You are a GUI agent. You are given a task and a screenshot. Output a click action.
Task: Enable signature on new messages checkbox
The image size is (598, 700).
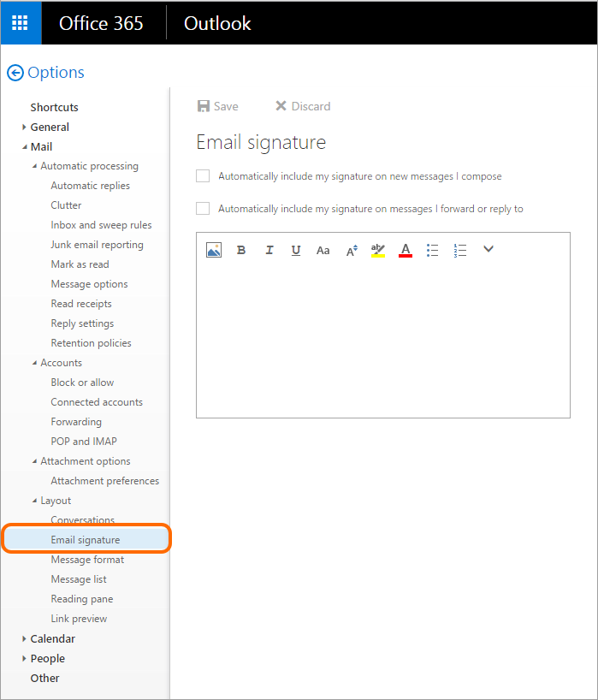pos(203,176)
